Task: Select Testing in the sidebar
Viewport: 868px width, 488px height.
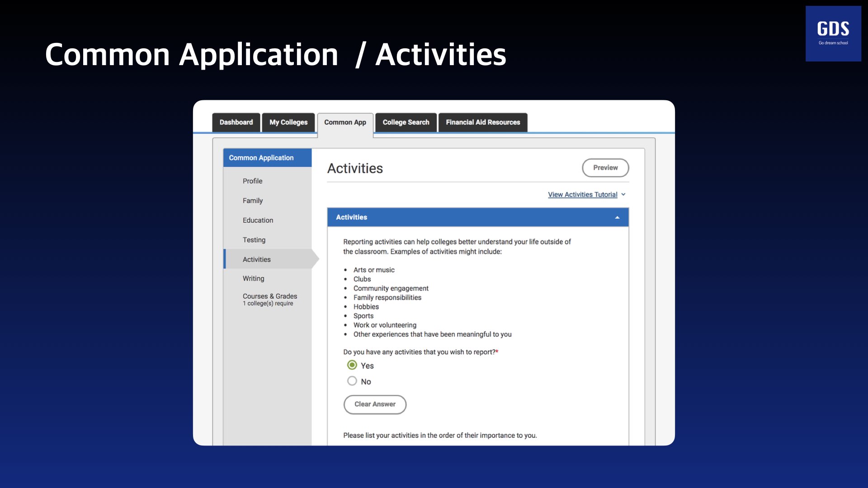Action: point(254,240)
